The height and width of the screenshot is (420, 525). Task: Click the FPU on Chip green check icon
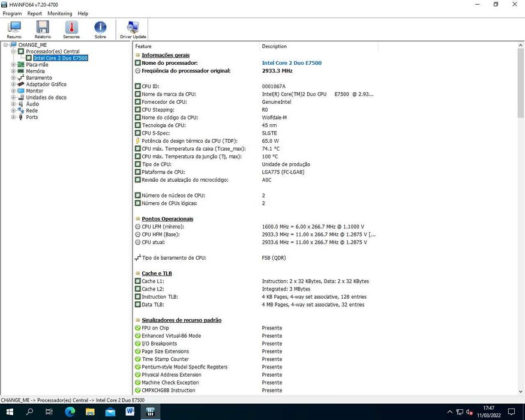[x=137, y=328]
